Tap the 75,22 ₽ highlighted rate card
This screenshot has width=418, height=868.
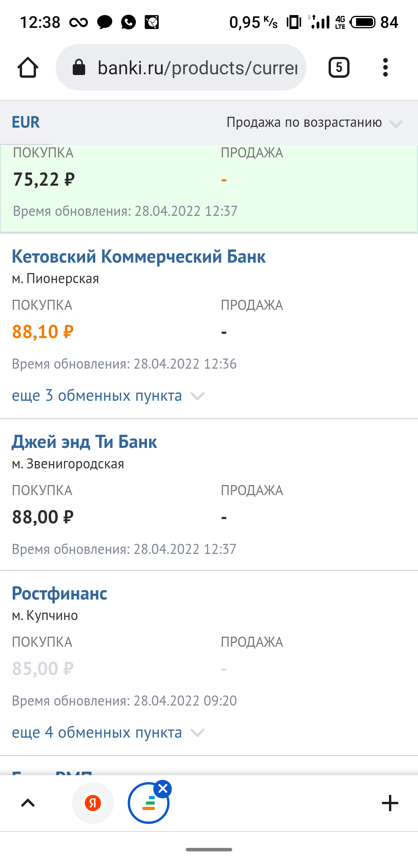209,190
